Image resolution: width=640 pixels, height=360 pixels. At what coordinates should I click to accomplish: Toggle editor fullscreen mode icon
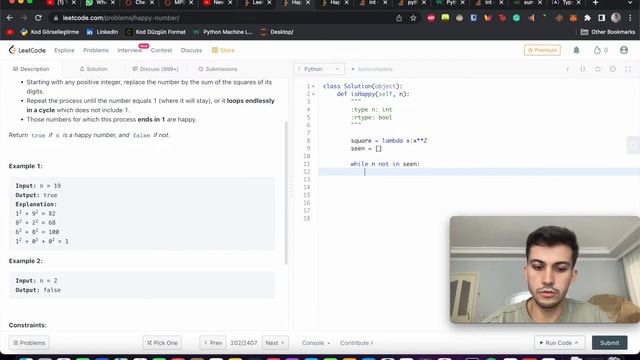(628, 69)
